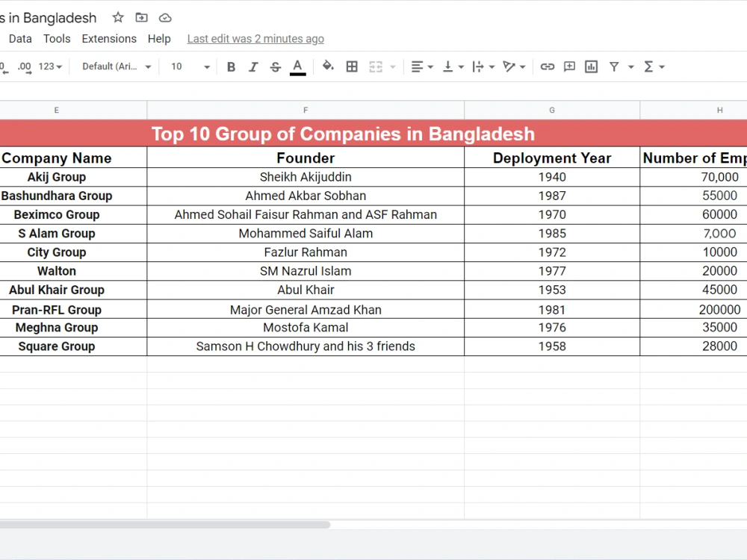Open borders options
The height and width of the screenshot is (560, 747).
(x=352, y=66)
